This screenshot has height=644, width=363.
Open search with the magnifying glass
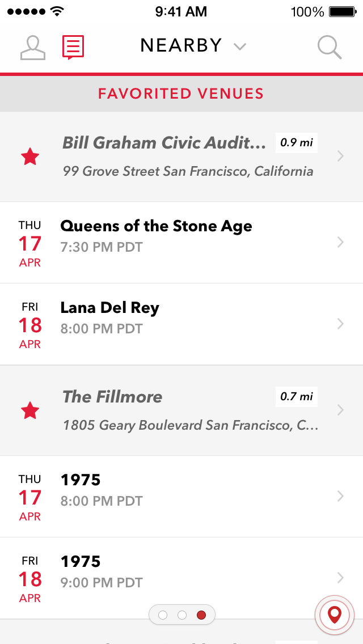tap(330, 48)
